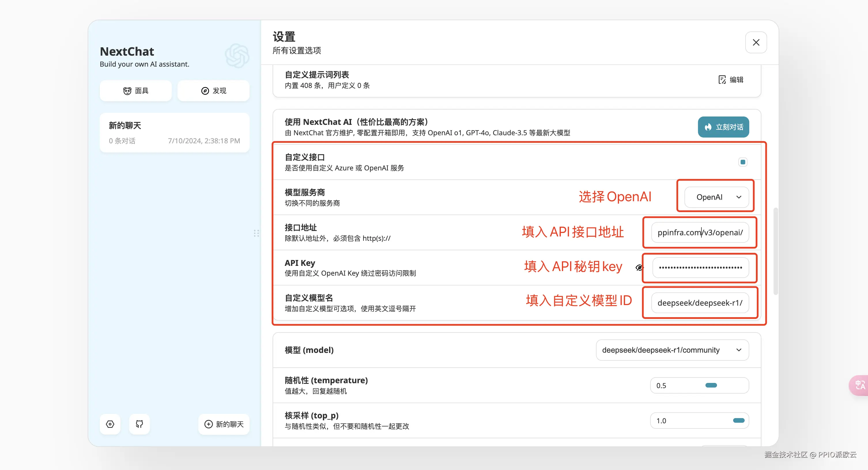This screenshot has height=470, width=868.
Task: Toggle the 自定义接口 checkbox
Action: pos(743,162)
